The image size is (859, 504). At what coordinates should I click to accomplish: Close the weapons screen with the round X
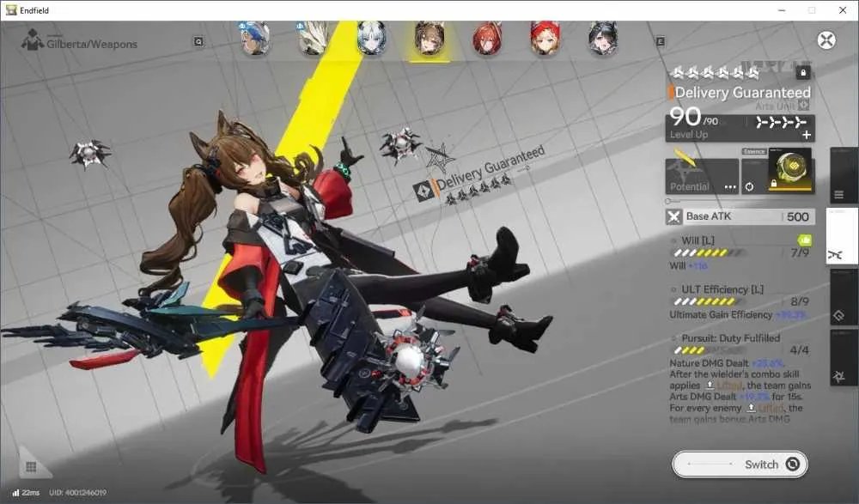[x=826, y=40]
